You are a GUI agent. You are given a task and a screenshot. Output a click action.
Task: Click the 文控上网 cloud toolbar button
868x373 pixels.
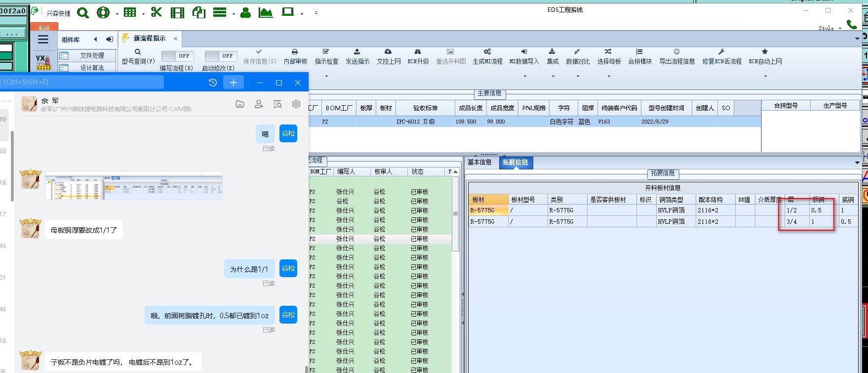(x=389, y=57)
